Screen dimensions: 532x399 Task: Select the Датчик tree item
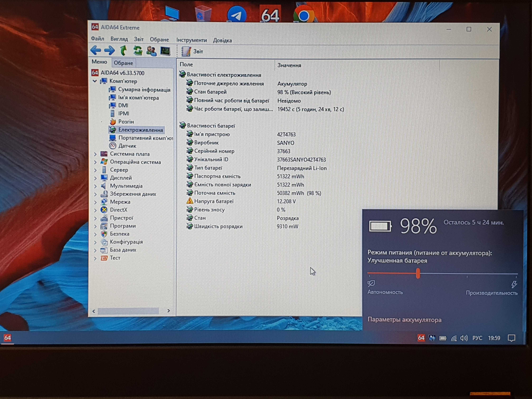[123, 146]
